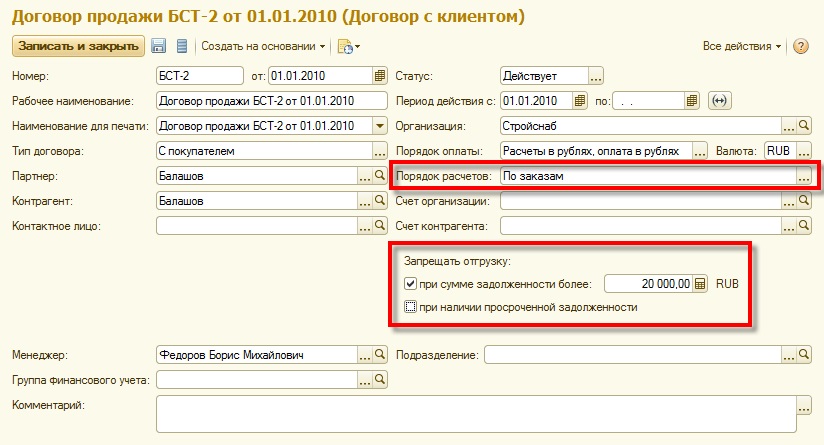The image size is (824, 445).
Task: Open the reports icon dropdown in toolbar
Action: 348,47
